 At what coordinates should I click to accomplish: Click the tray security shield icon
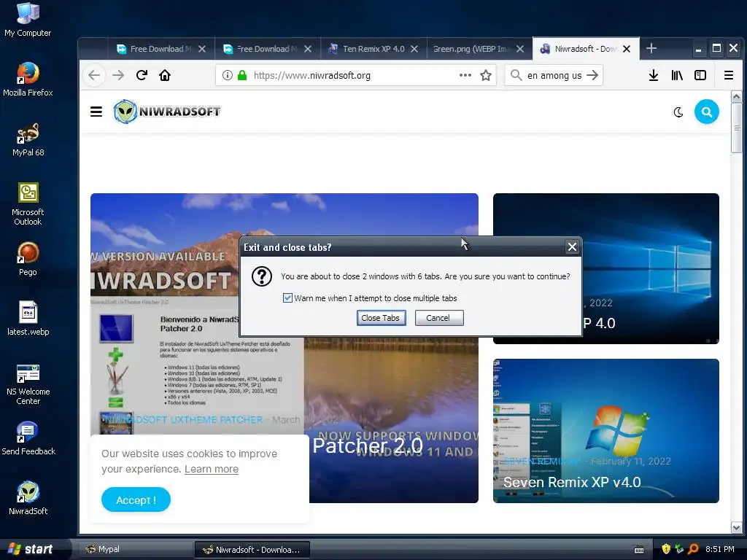pyautogui.click(x=666, y=549)
